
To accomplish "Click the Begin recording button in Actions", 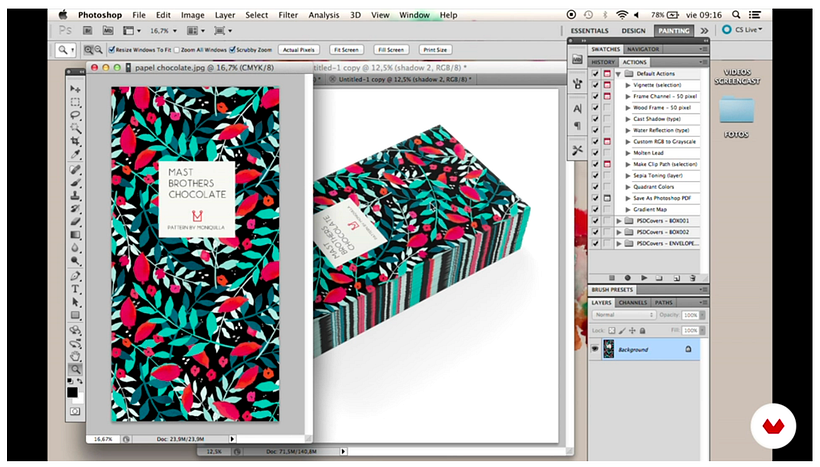I will 628,278.
